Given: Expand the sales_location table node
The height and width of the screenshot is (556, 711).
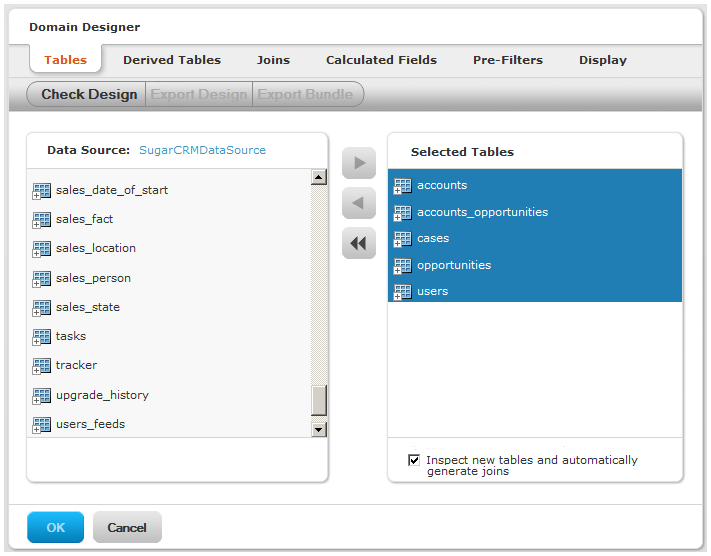Looking at the screenshot, I should tap(36, 254).
